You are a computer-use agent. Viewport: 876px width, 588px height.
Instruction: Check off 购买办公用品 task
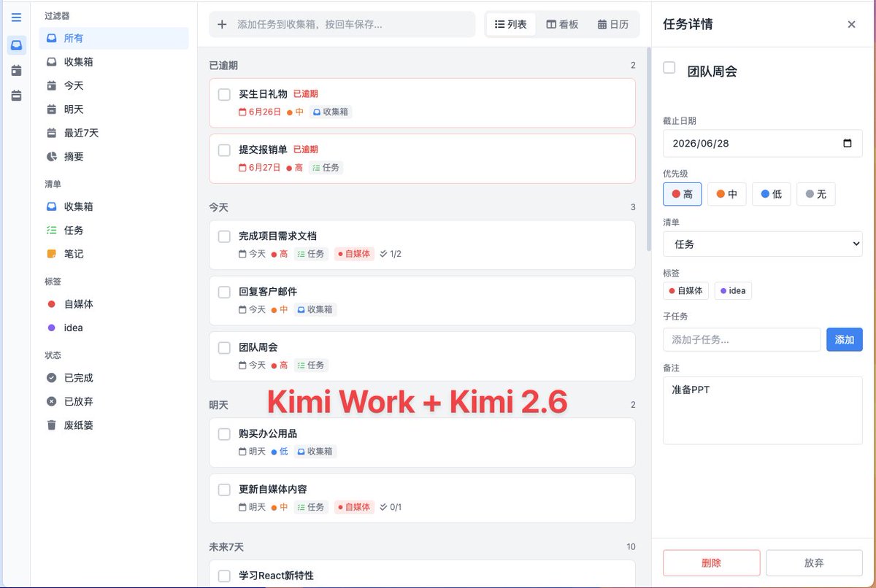coord(224,434)
